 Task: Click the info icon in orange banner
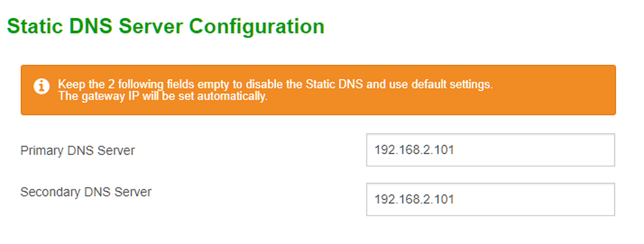pyautogui.click(x=41, y=86)
